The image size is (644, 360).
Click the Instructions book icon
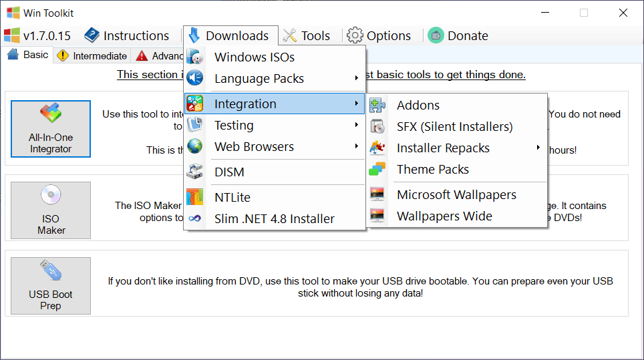coord(92,35)
